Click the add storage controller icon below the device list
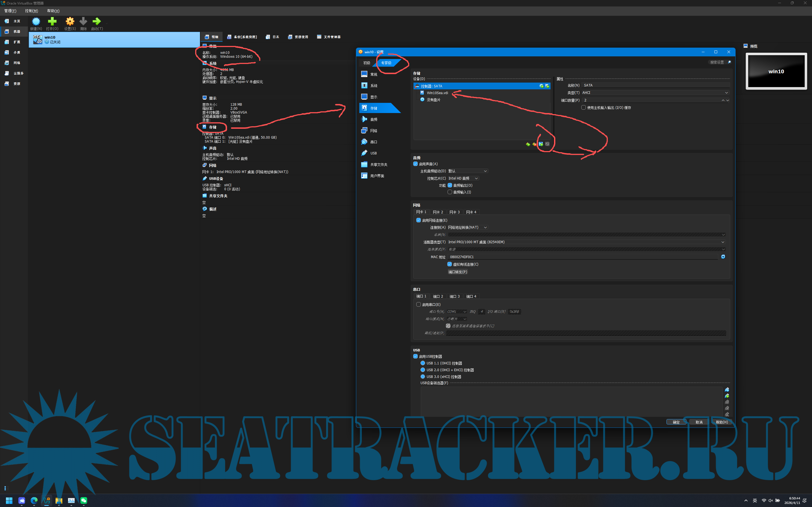 (x=528, y=144)
